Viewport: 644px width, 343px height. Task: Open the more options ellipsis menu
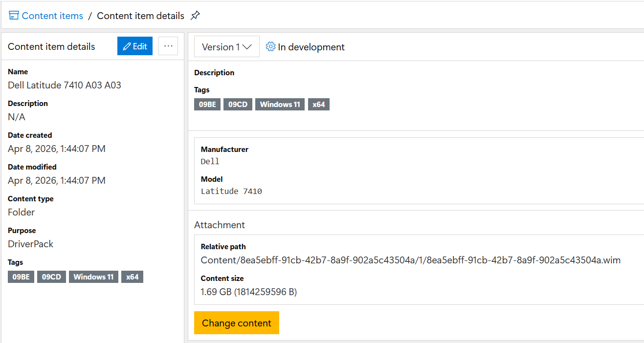168,46
